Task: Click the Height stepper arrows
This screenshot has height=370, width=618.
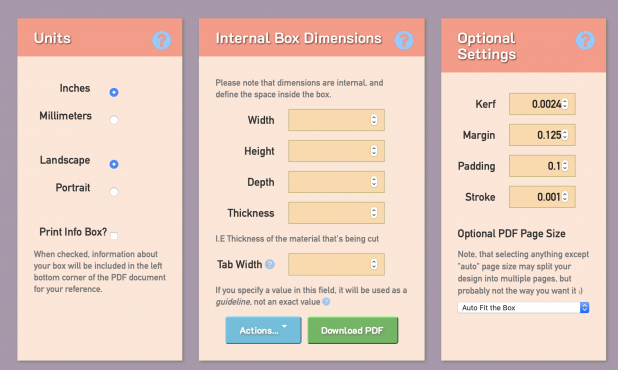Action: click(374, 151)
